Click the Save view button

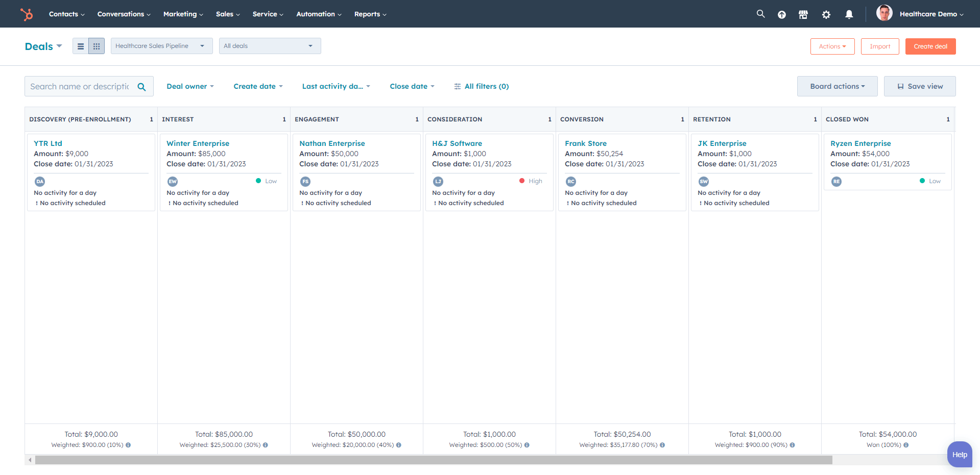pos(920,86)
